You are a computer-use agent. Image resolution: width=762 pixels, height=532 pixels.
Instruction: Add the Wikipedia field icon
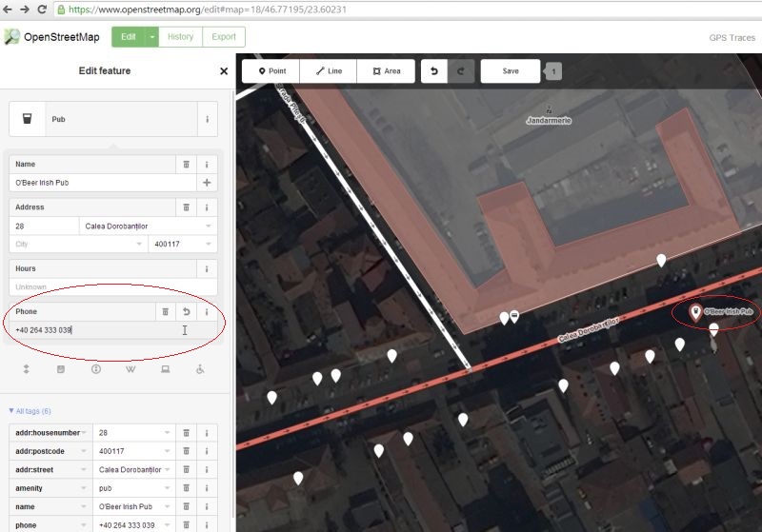[130, 369]
